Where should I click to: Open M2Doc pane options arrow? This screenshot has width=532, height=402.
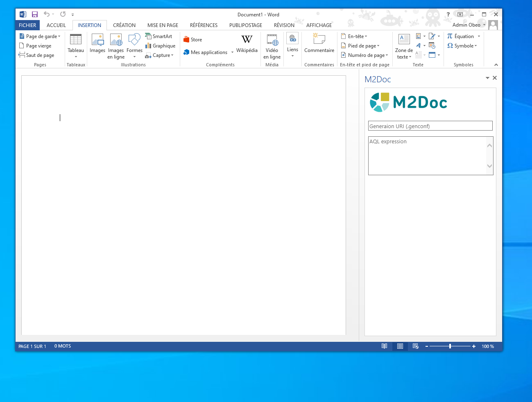487,78
